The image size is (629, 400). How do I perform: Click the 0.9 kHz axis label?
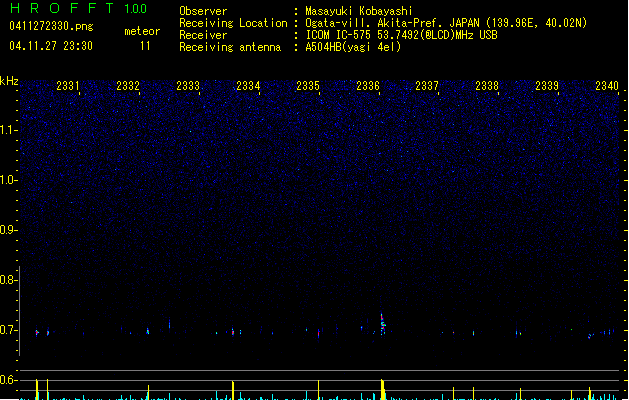(8, 230)
